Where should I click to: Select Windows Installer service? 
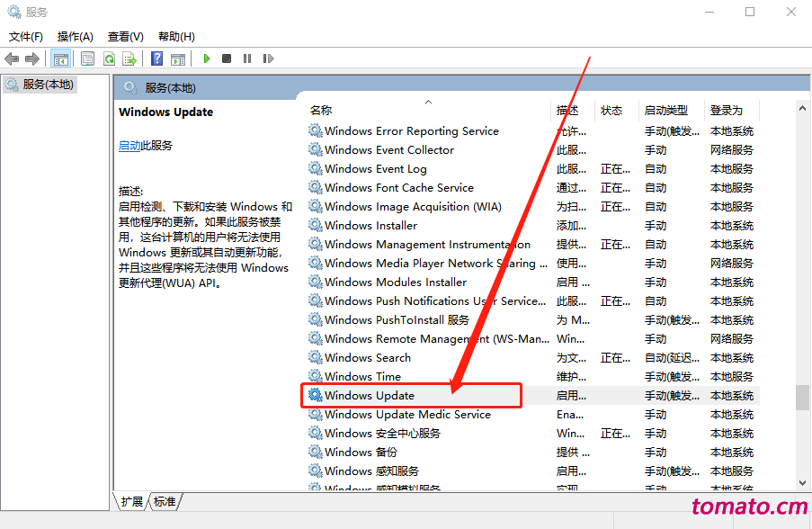tap(531, 226)
